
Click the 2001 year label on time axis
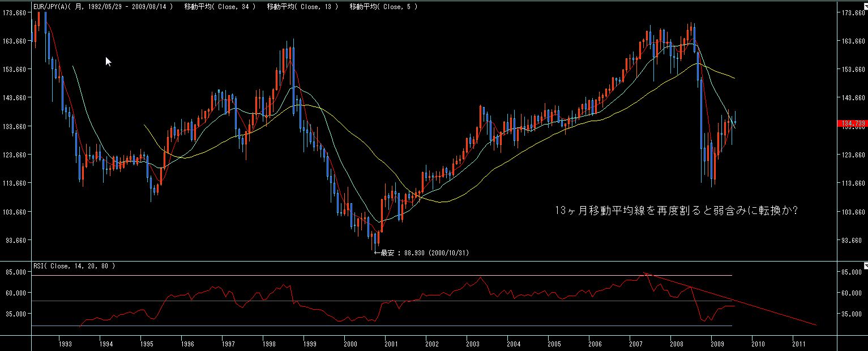391,344
